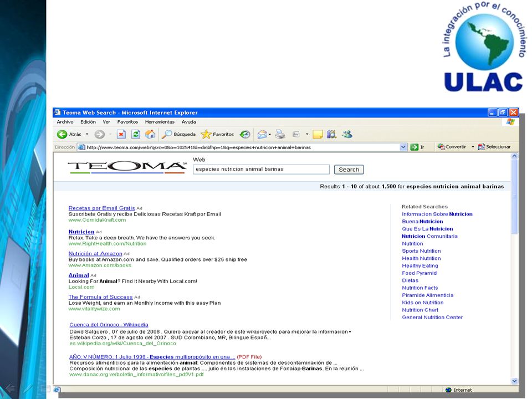Image resolution: width=532 pixels, height=399 pixels.
Task: Open the Messenger people icon
Action: [x=347, y=134]
